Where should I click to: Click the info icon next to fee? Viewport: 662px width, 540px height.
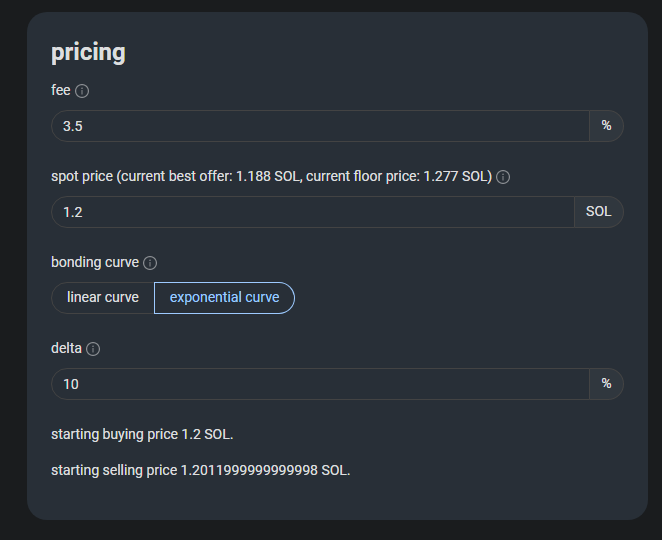(x=82, y=91)
